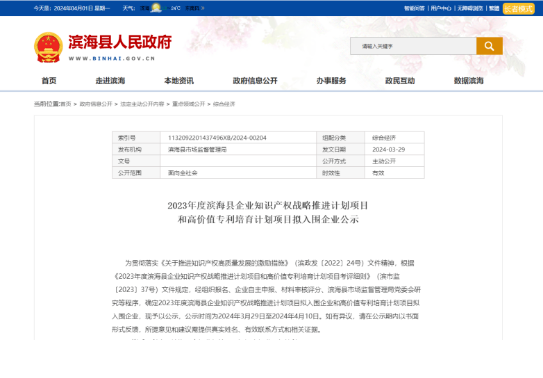Viewport: 543px width, 378px height.
Task: Click the national emblem logo
Action: pos(48,47)
